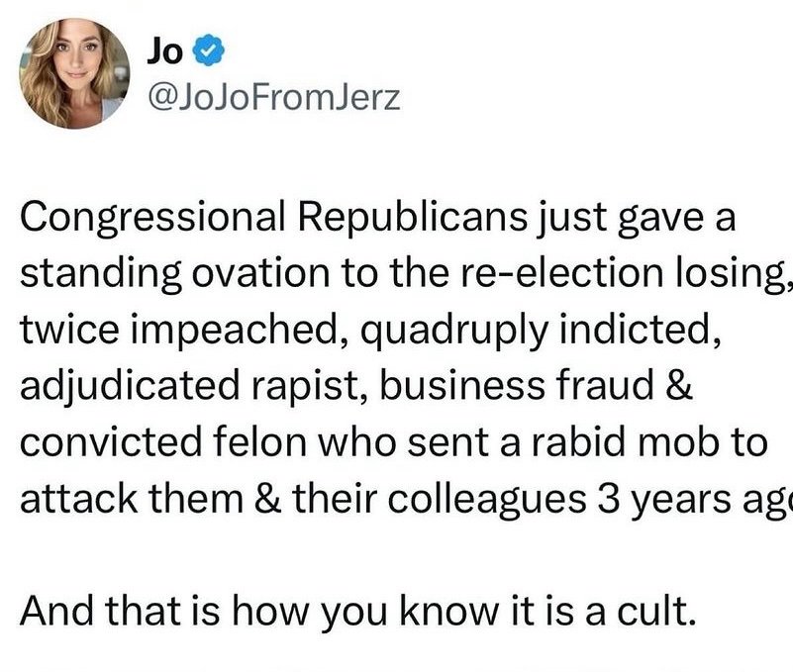Click the final line ending in cult
Screen dimensions: 793x672
tap(355, 611)
